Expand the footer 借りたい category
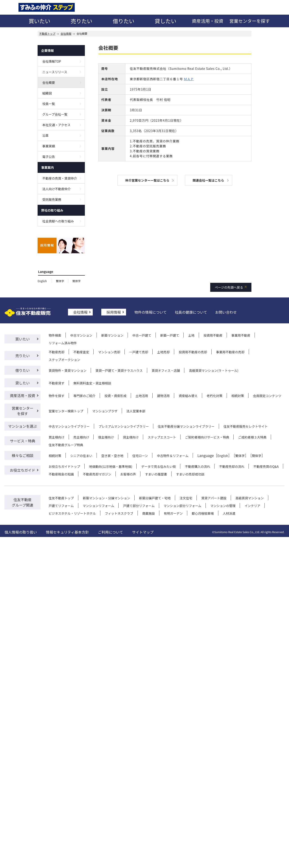This screenshot has width=289, height=868. tap(23, 370)
